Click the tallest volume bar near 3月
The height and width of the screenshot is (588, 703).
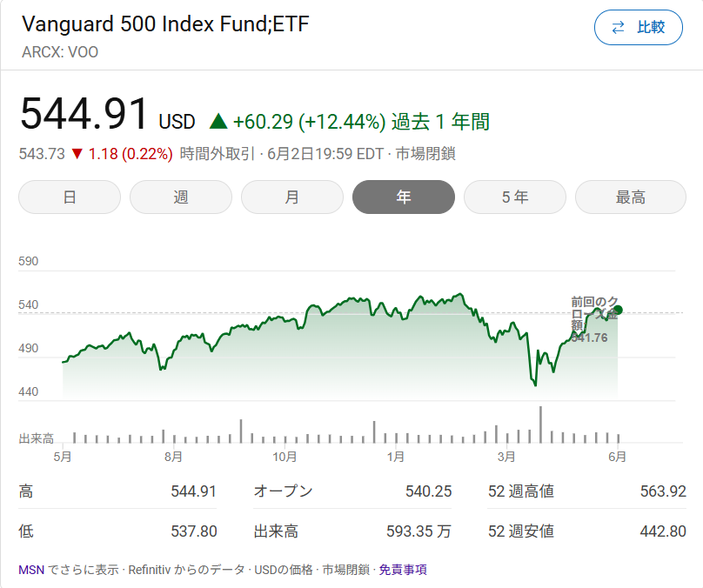[x=540, y=424]
